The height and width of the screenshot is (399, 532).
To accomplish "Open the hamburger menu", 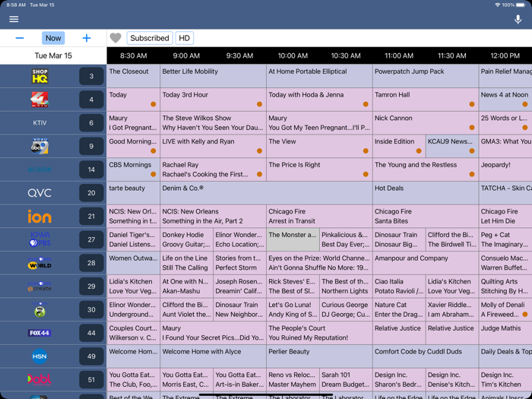I will pos(14,19).
